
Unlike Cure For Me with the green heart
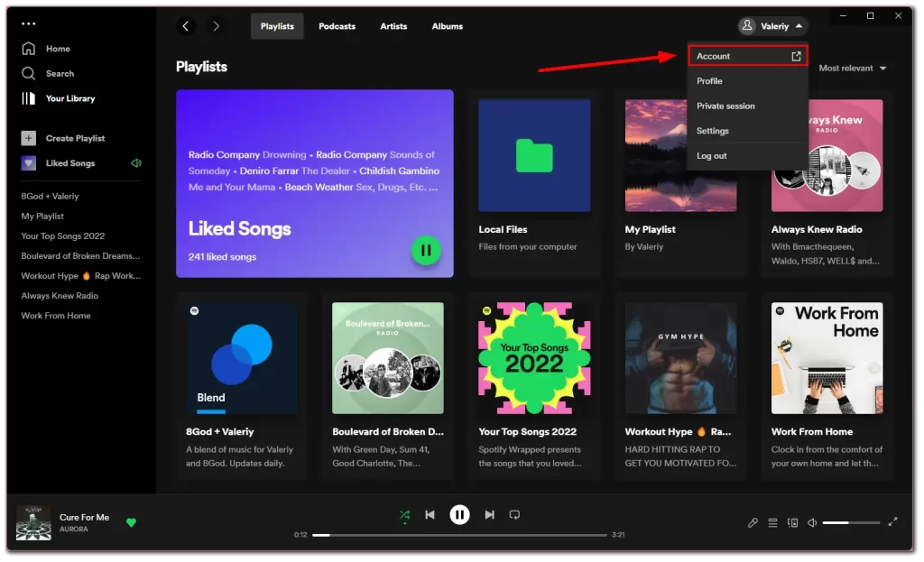[x=132, y=522]
